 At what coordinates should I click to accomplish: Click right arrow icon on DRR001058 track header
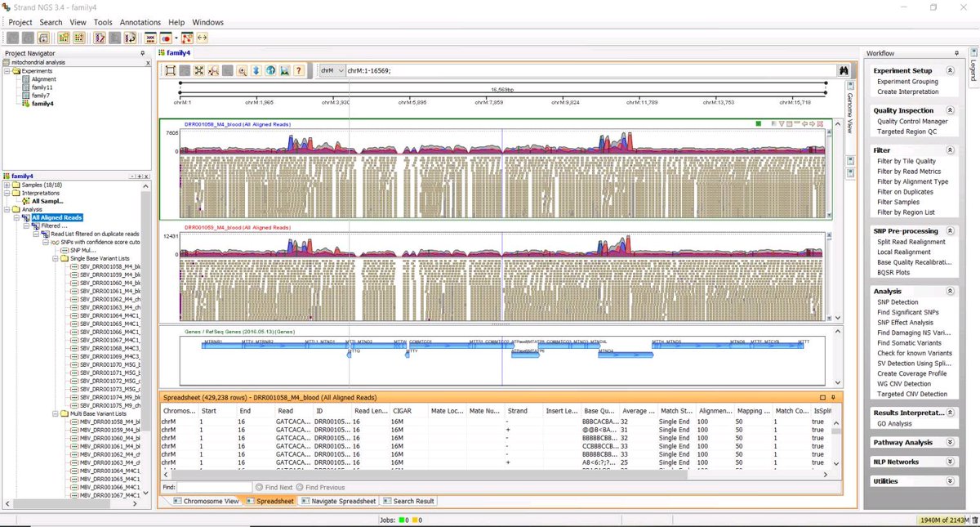(x=813, y=124)
